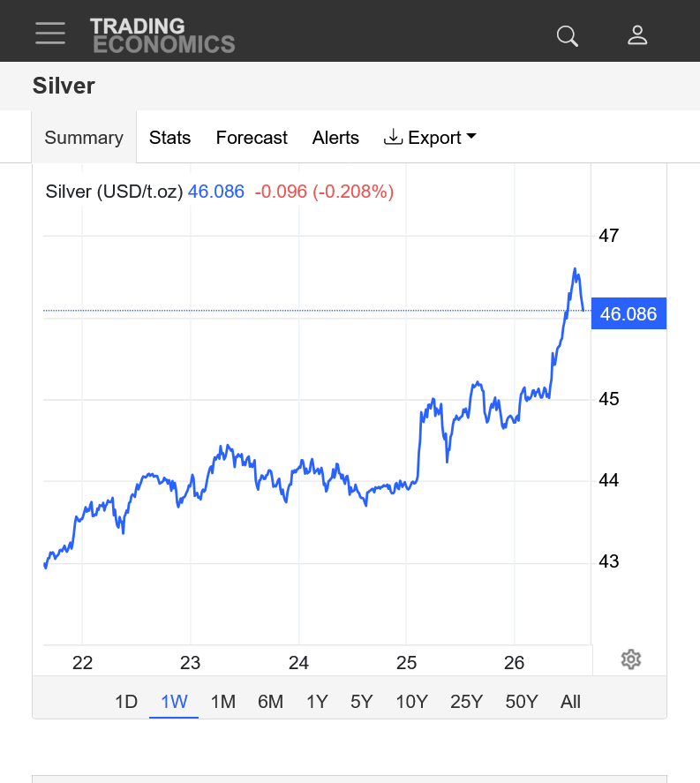Select the 1D time range

(x=126, y=702)
